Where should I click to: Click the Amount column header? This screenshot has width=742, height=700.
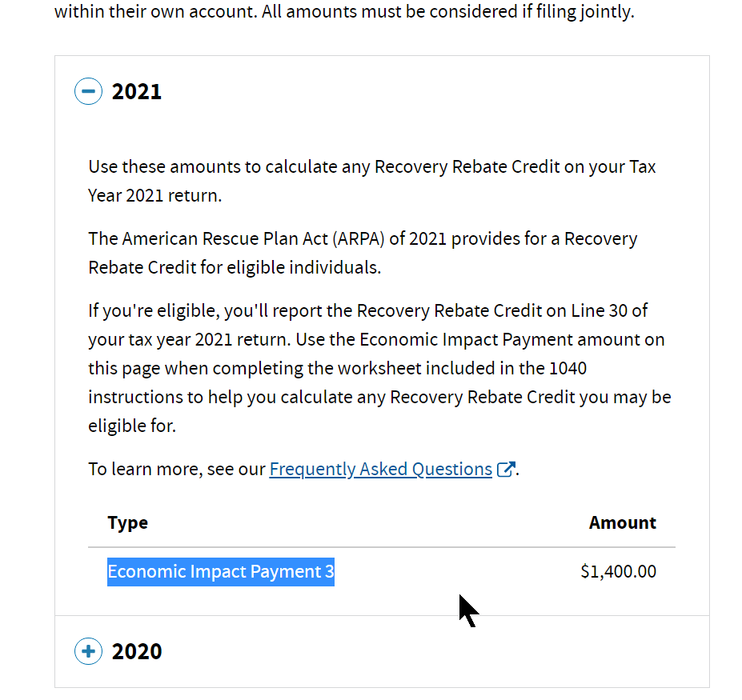[622, 522]
